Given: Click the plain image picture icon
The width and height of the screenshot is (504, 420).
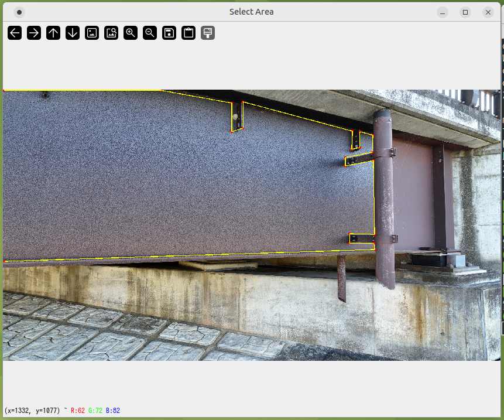Looking at the screenshot, I should click(x=92, y=33).
